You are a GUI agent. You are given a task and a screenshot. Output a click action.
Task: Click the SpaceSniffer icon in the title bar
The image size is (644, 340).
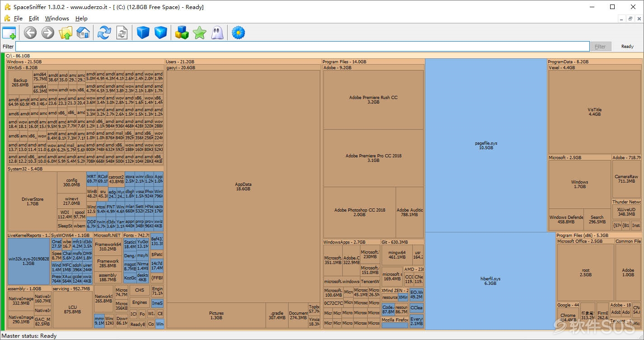point(7,7)
